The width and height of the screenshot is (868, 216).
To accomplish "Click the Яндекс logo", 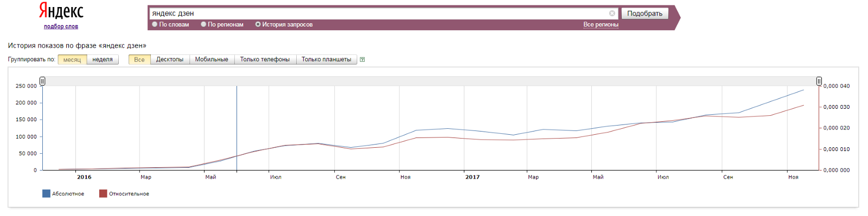I will point(61,11).
